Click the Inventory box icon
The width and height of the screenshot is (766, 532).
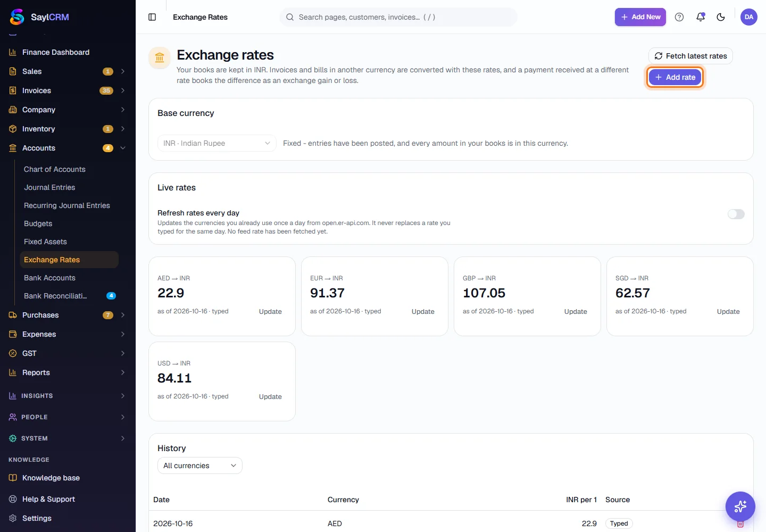coord(13,129)
